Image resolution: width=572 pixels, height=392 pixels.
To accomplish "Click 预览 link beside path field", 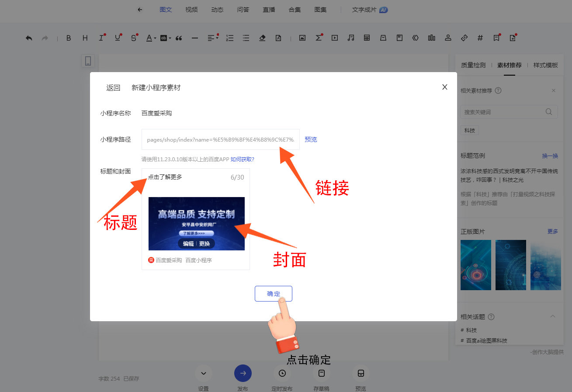I will (311, 139).
